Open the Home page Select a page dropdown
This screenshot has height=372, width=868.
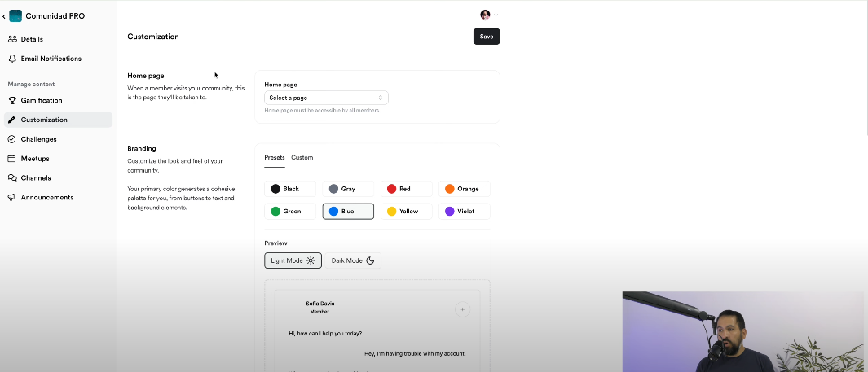326,98
